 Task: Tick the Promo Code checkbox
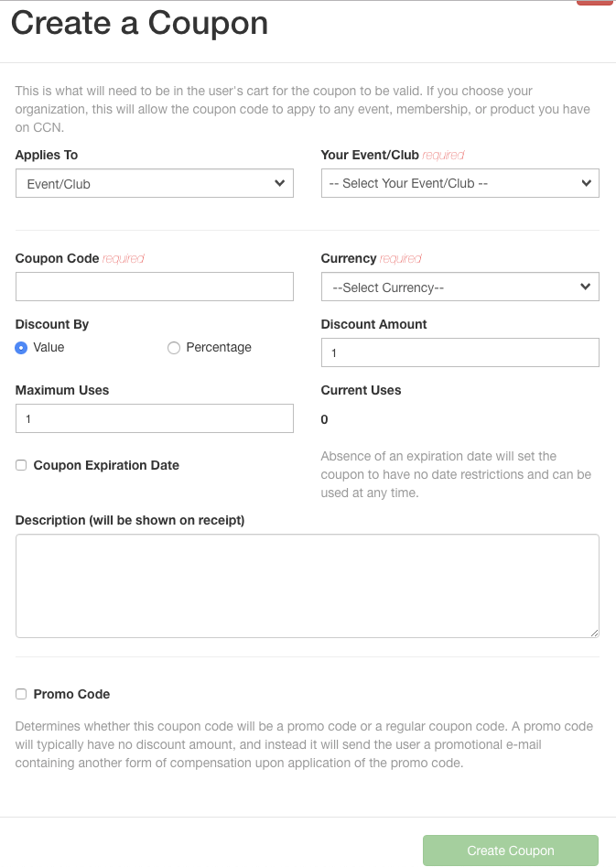point(21,694)
